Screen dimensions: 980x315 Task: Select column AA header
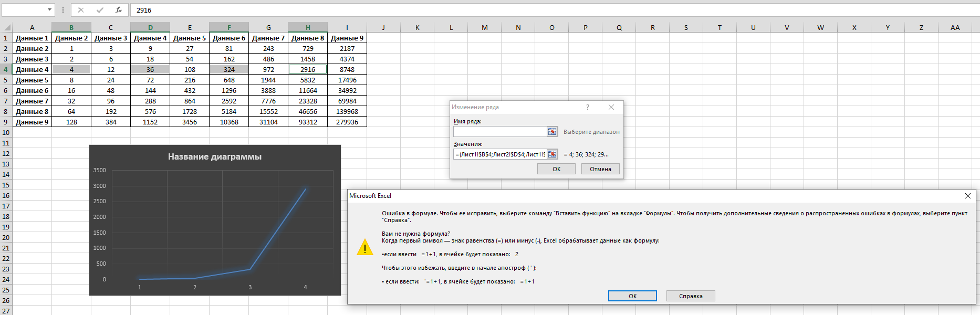(x=955, y=27)
